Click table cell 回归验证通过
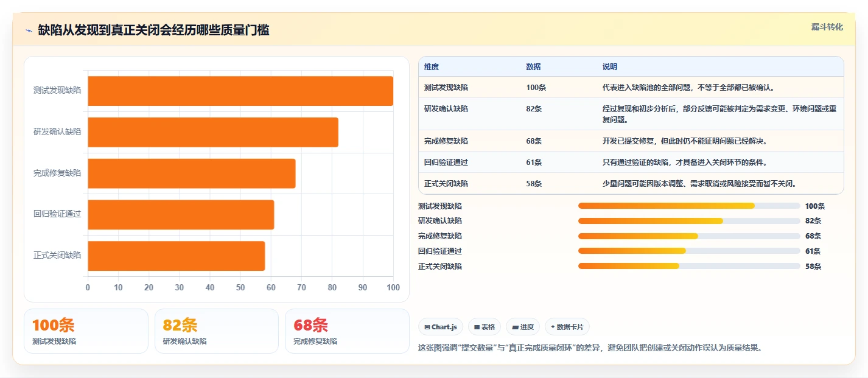 pos(446,163)
